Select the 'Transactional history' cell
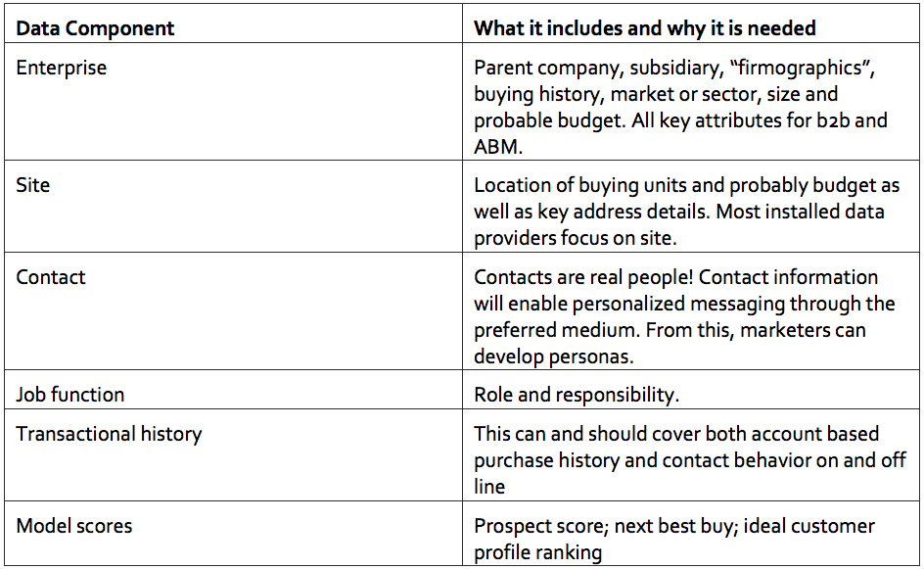Image resolution: width=924 pixels, height=569 pixels. (x=233, y=454)
